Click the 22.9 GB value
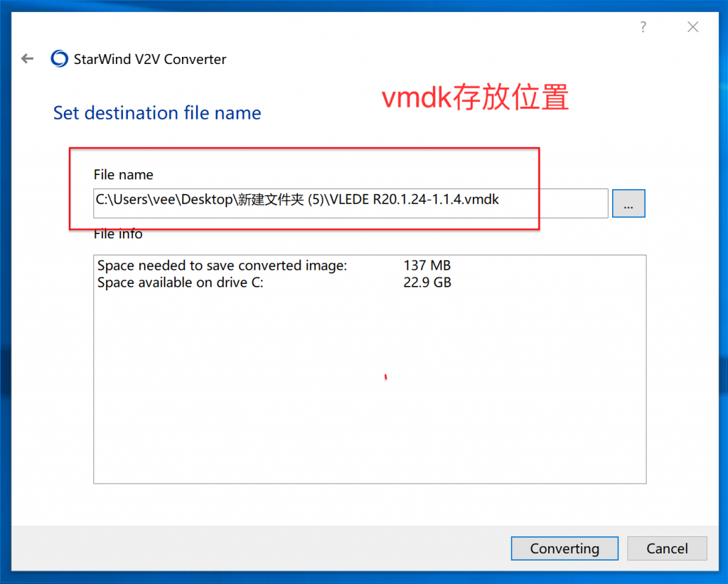The height and width of the screenshot is (584, 728). tap(427, 282)
